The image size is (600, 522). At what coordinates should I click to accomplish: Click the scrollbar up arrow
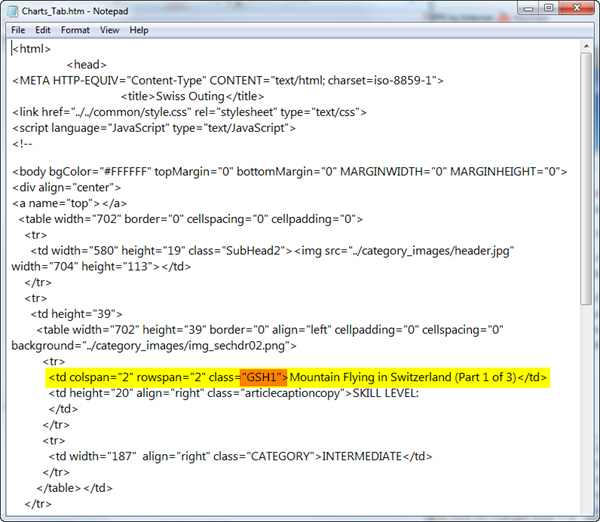586,46
